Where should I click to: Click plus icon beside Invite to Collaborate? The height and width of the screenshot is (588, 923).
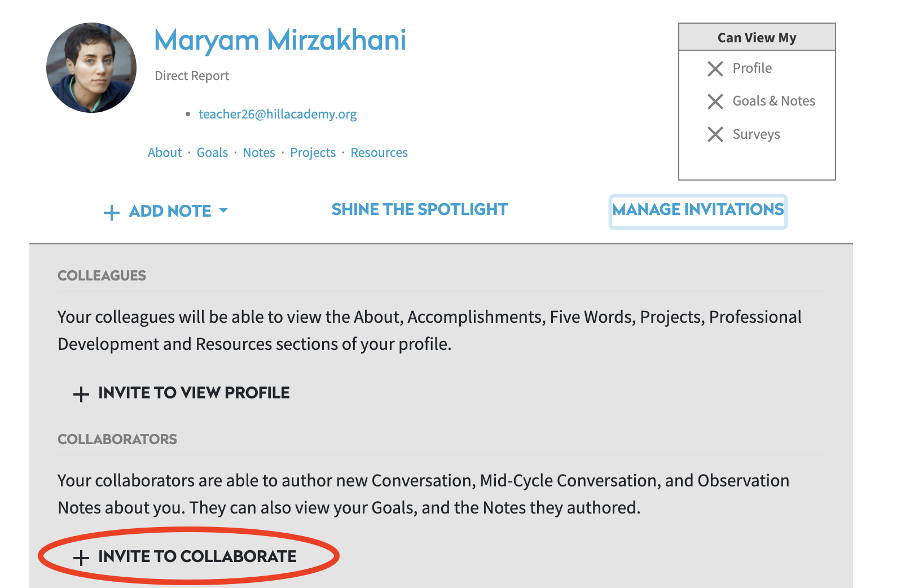click(x=81, y=558)
